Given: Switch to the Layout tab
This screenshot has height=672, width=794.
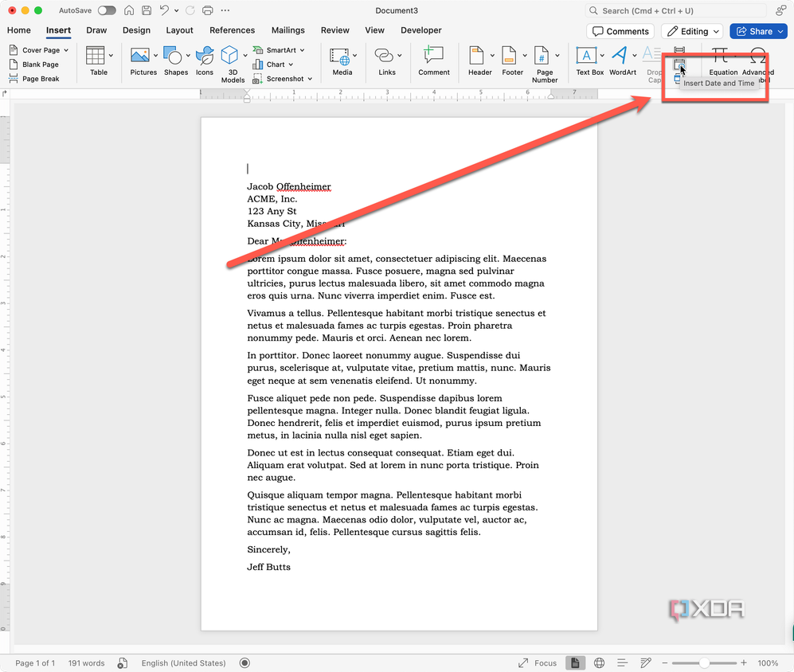Looking at the screenshot, I should (x=179, y=30).
